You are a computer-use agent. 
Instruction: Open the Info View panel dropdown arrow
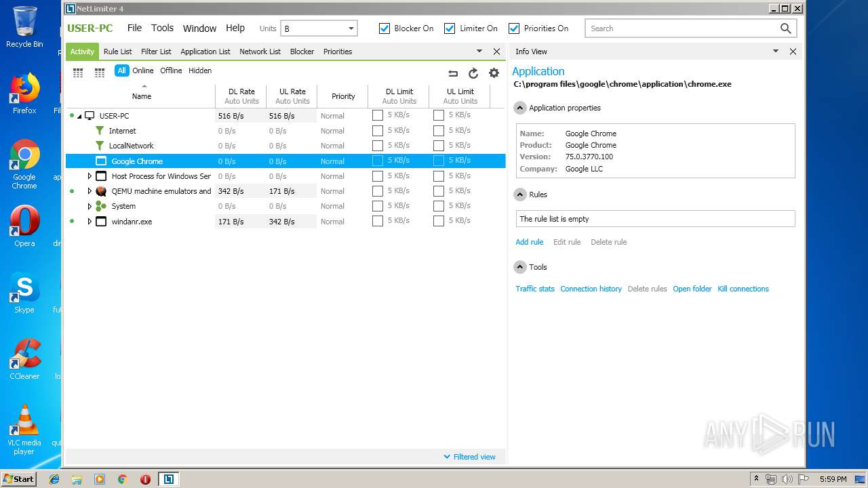point(776,52)
